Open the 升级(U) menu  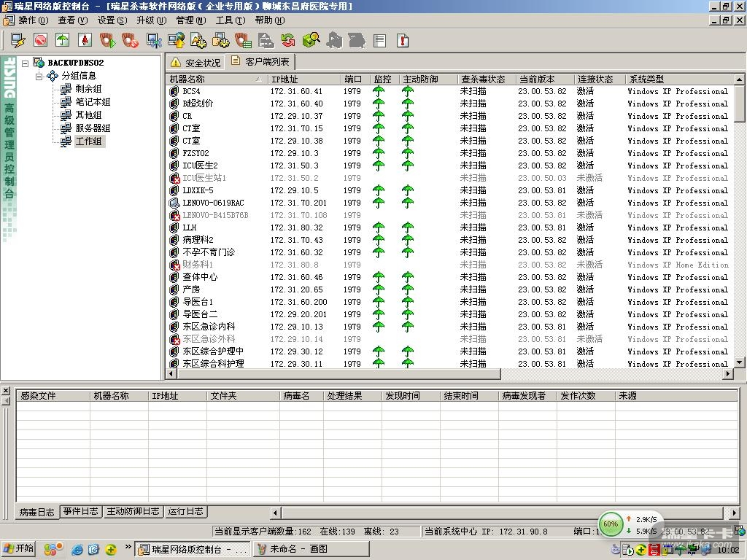[x=151, y=20]
